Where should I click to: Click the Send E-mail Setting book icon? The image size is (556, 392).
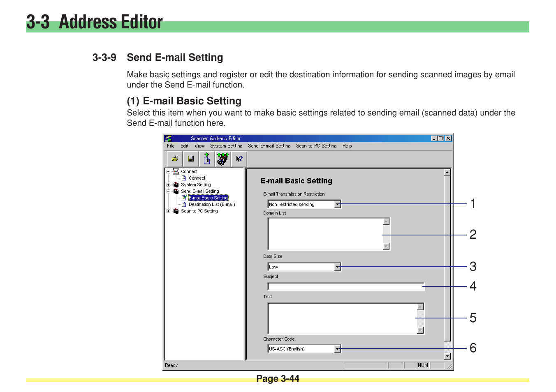(x=176, y=191)
